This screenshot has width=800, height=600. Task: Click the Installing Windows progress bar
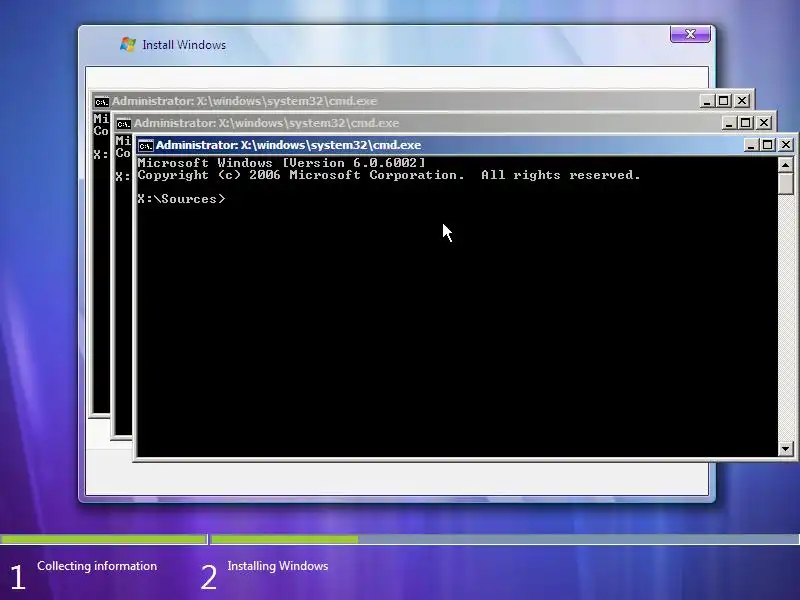tap(505, 539)
